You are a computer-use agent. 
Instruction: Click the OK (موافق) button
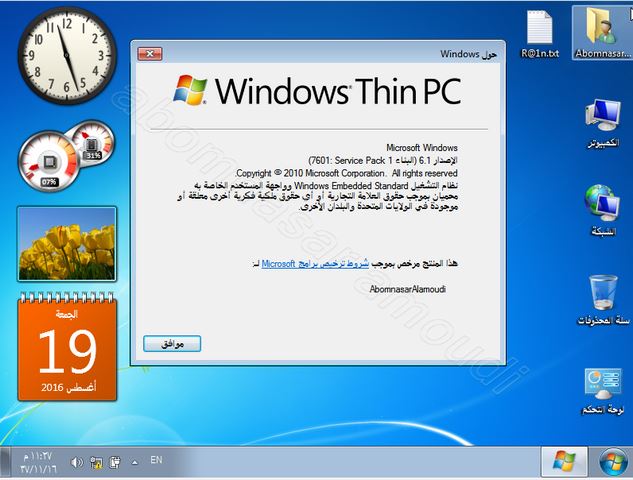[172, 344]
